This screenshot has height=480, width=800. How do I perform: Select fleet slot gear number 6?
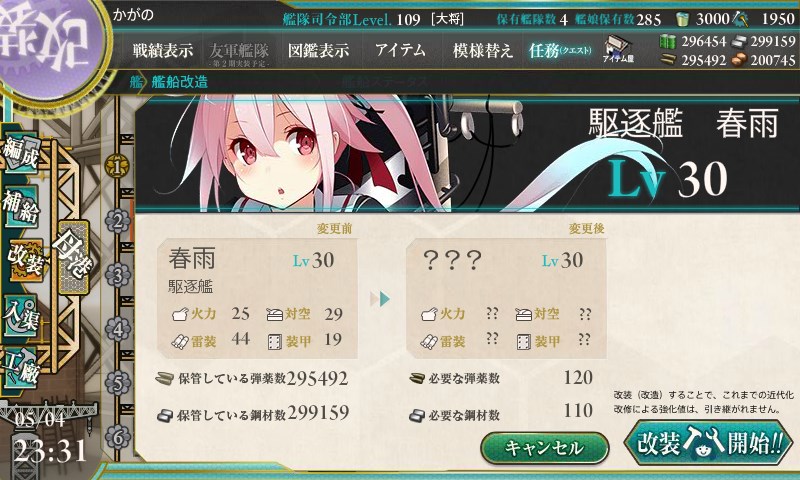(x=117, y=437)
